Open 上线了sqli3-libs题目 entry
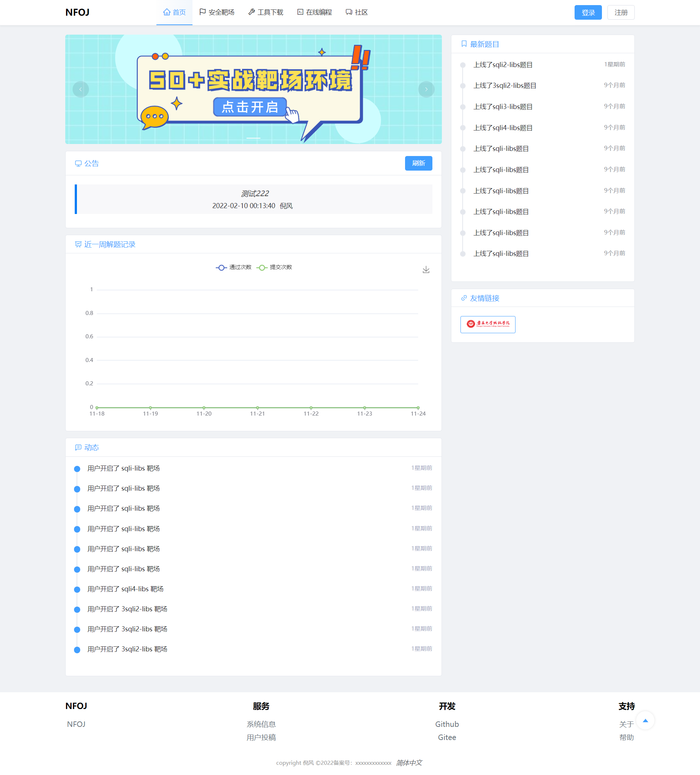Screen dimensions: 700x775 tap(503, 107)
